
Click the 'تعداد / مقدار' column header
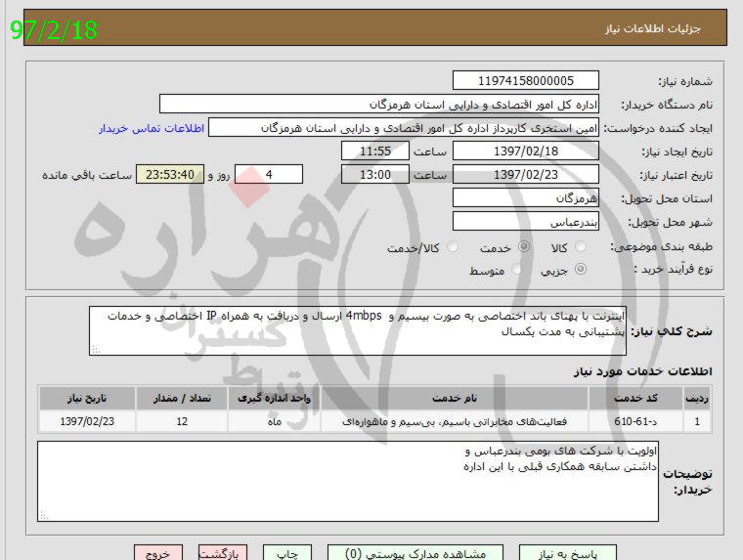(x=182, y=399)
